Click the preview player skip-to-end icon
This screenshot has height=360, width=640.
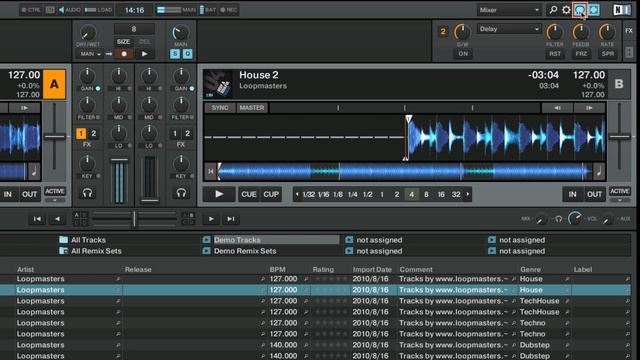pyautogui.click(x=231, y=219)
